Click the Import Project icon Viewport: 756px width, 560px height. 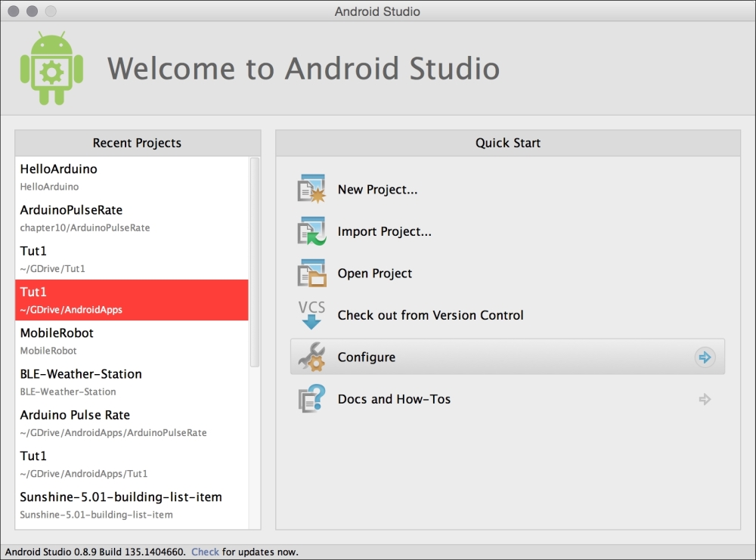click(311, 230)
